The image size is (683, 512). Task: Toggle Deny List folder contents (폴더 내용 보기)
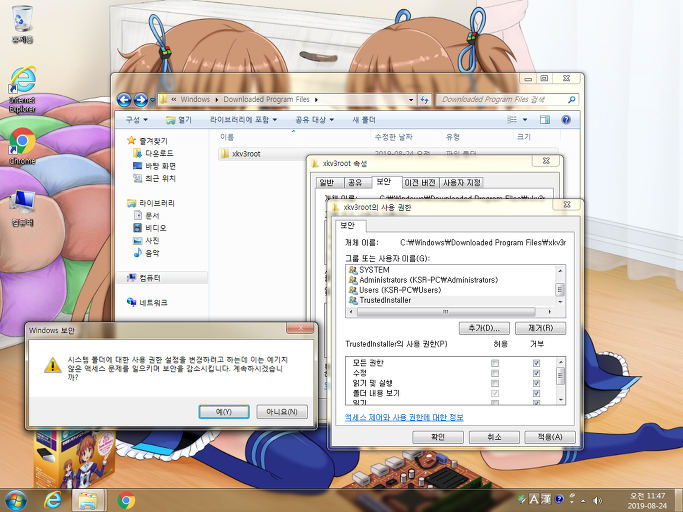536,393
